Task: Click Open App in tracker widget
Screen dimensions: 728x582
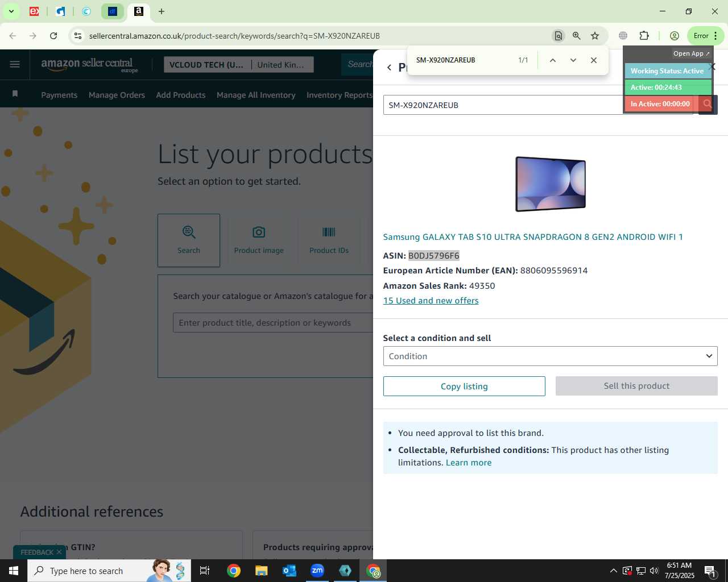Action: coord(691,53)
